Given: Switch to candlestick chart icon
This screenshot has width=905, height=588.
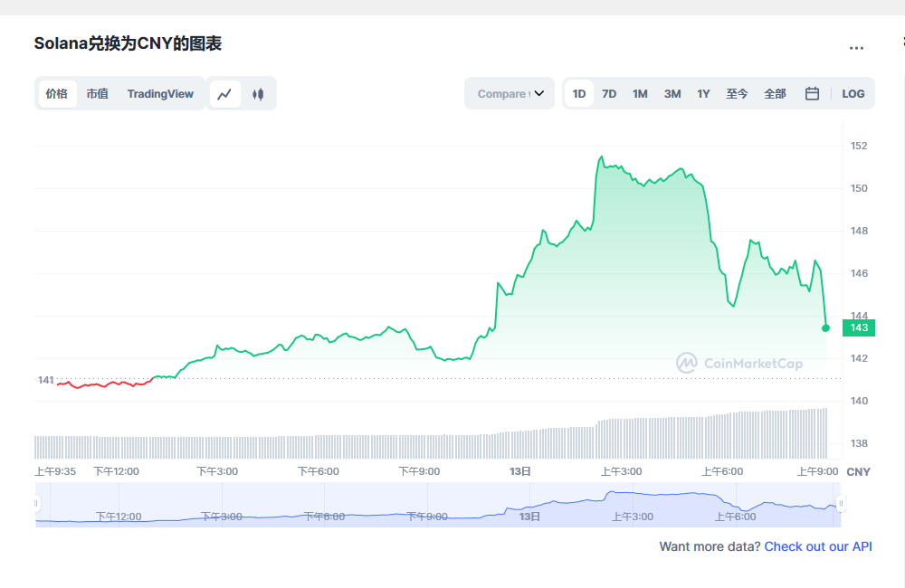Looking at the screenshot, I should point(258,93).
